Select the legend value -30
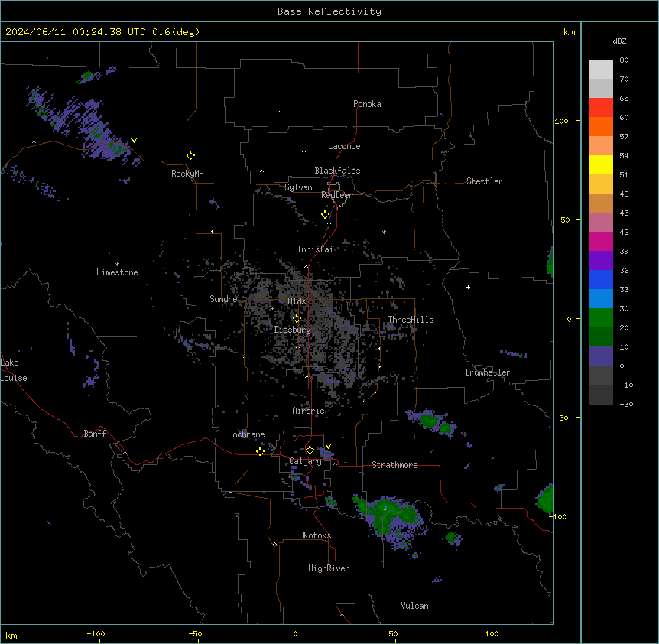Viewport: 659px width, 644px height. coord(626,405)
